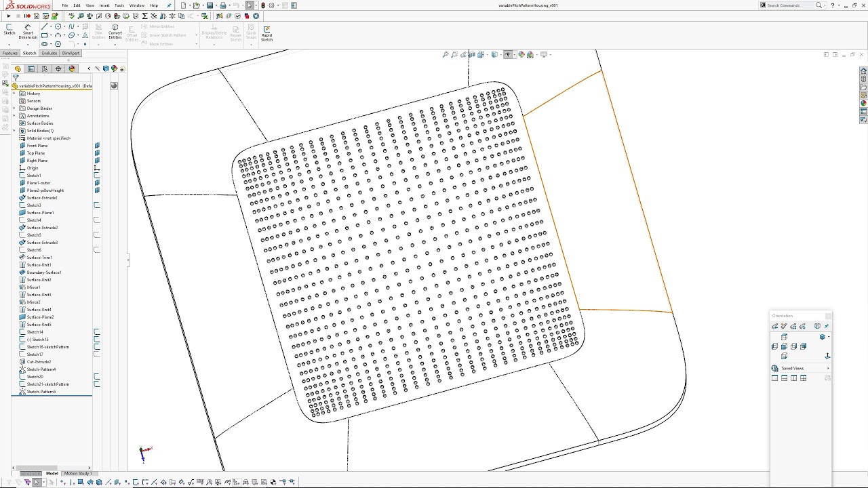Screen dimensions: 868x488
Task: Click the Options gear icon
Action: (x=271, y=5)
